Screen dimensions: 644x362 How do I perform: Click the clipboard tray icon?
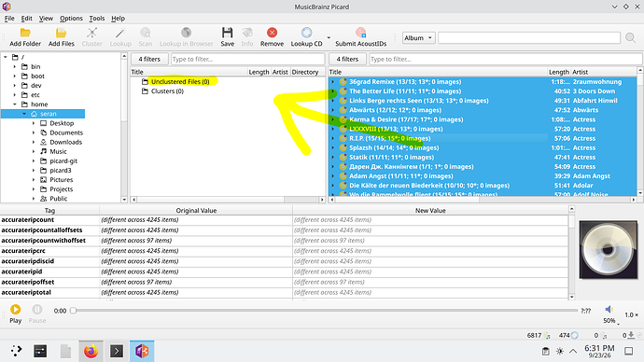pyautogui.click(x=545, y=352)
